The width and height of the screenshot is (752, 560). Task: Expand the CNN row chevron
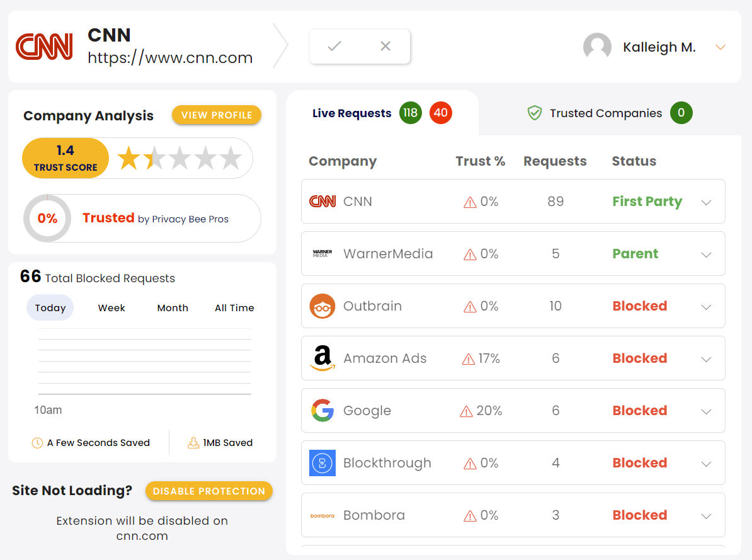(706, 202)
